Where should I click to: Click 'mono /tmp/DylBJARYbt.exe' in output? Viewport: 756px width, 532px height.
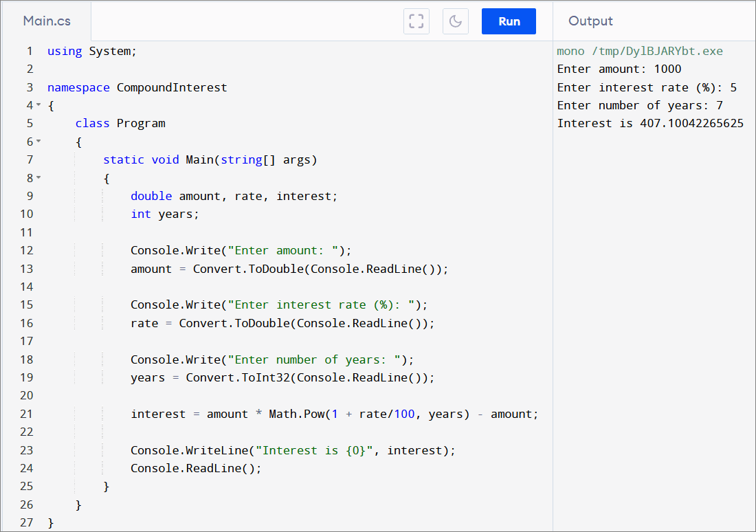640,51
